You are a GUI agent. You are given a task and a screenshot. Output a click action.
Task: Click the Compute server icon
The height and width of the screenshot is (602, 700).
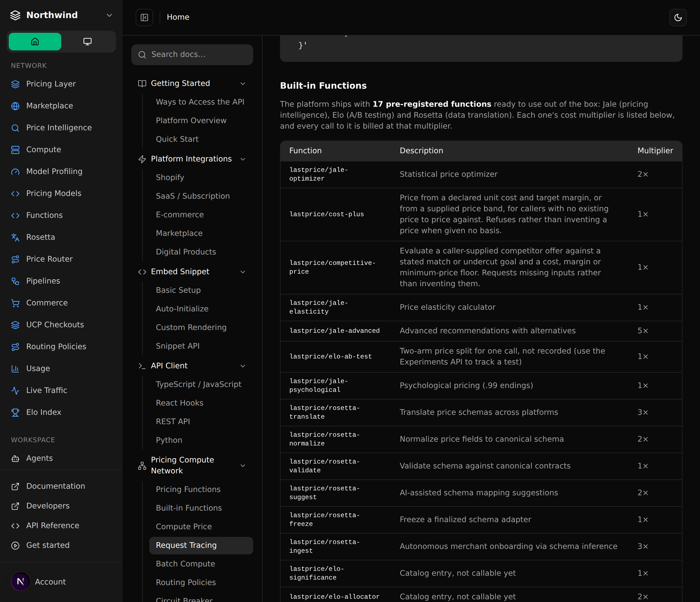[x=15, y=150]
